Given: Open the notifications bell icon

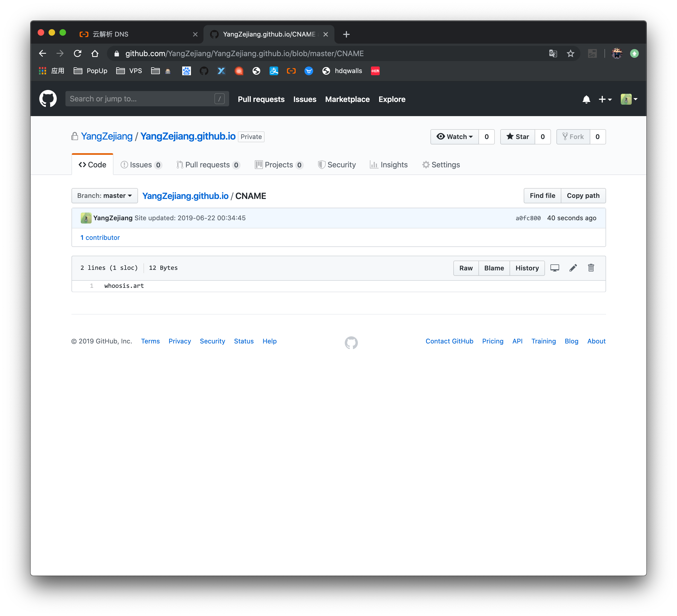Looking at the screenshot, I should 586,99.
